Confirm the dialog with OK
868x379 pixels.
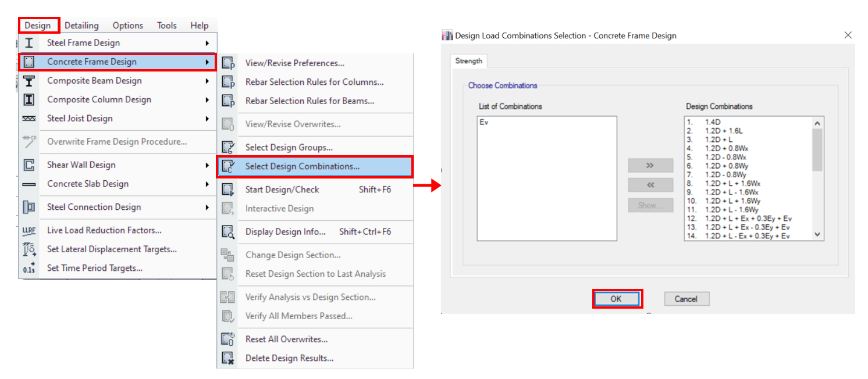pos(617,298)
